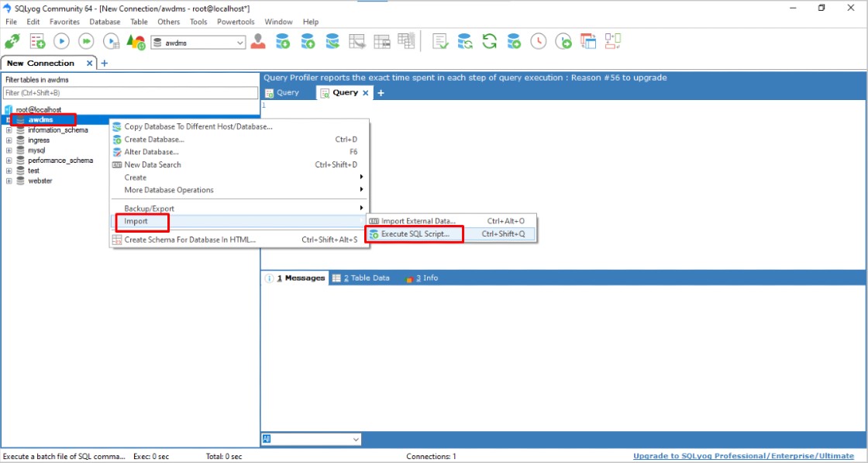Click the root@localhost server icon

pos(9,109)
